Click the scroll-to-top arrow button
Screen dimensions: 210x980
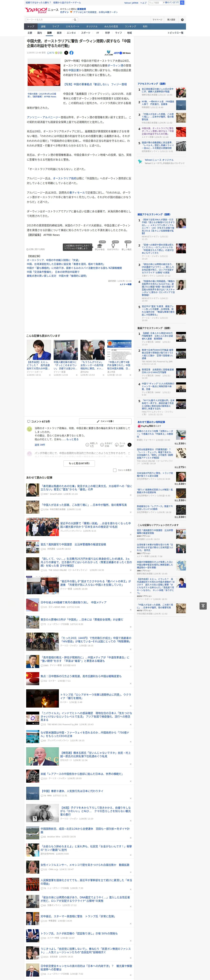(203, 606)
